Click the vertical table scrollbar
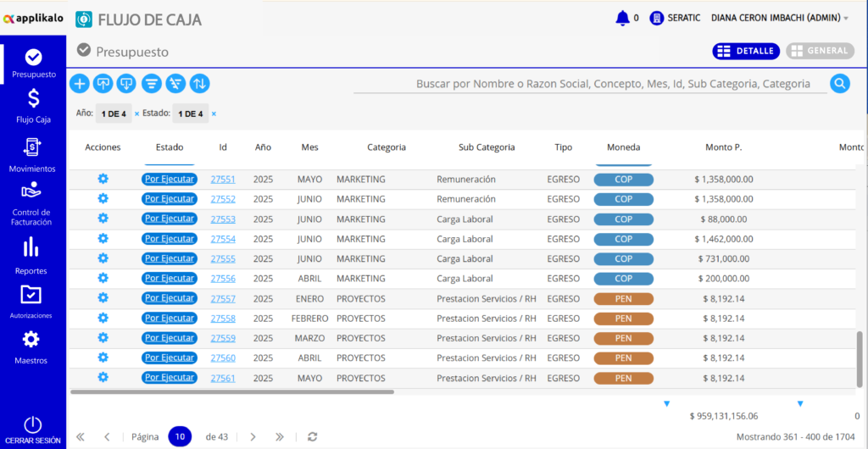This screenshot has width=868, height=449. pyautogui.click(x=860, y=359)
